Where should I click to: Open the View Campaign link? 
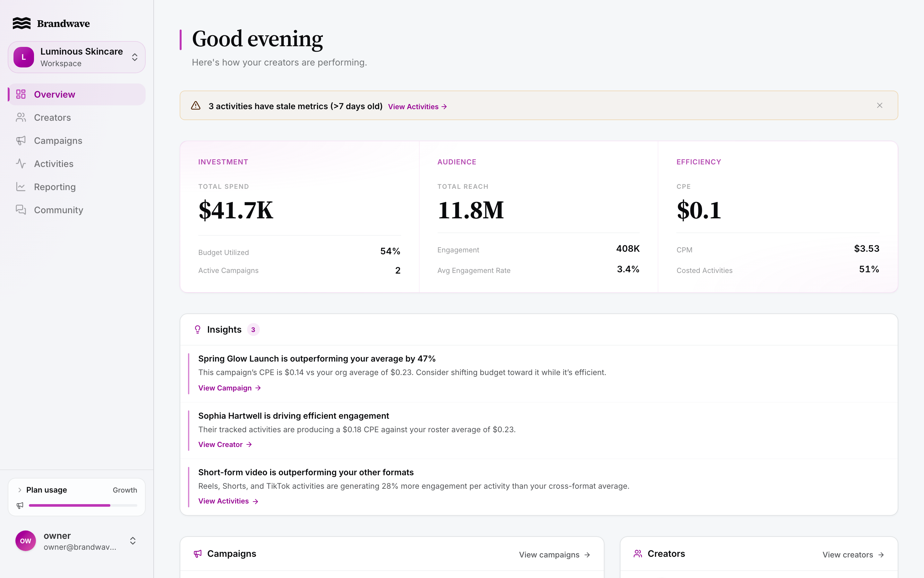[229, 388]
